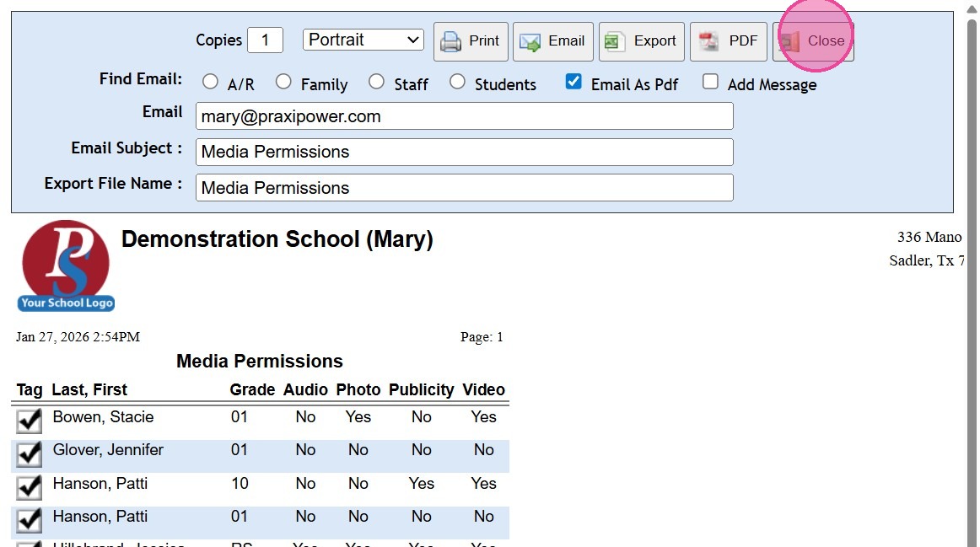Open the Portrait orientation dropdown
980x547 pixels.
363,40
